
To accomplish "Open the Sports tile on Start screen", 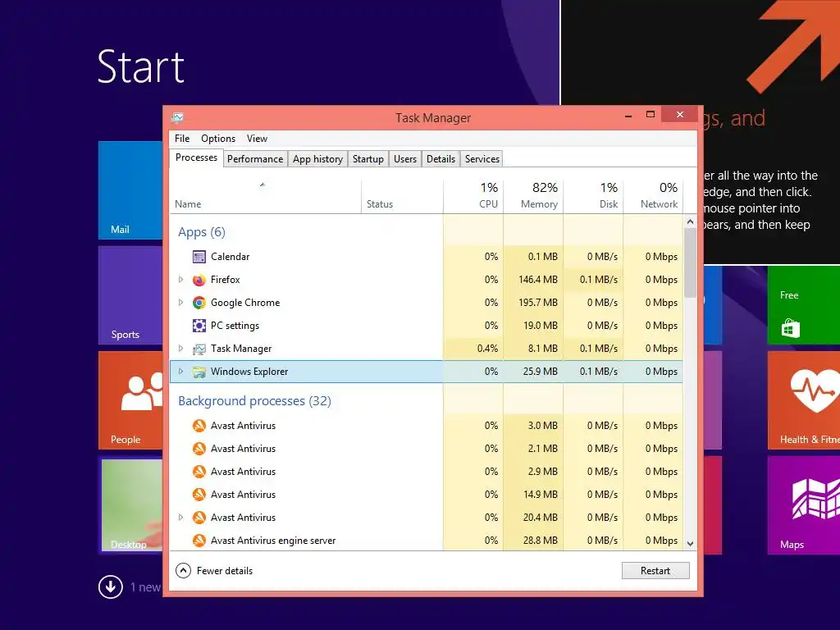I will (x=130, y=295).
